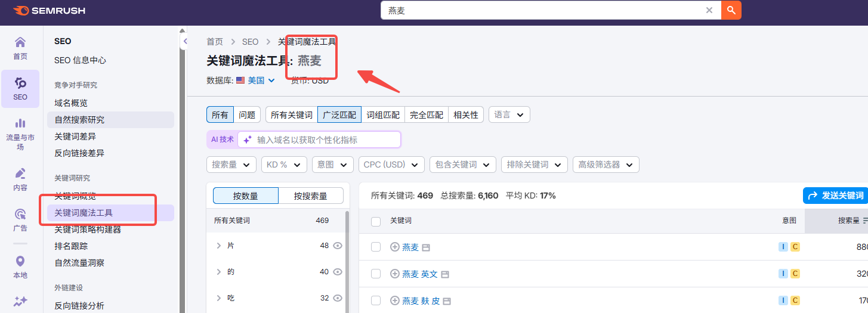Open the 美国 database dropdown
The height and width of the screenshot is (313, 868).
pos(261,80)
